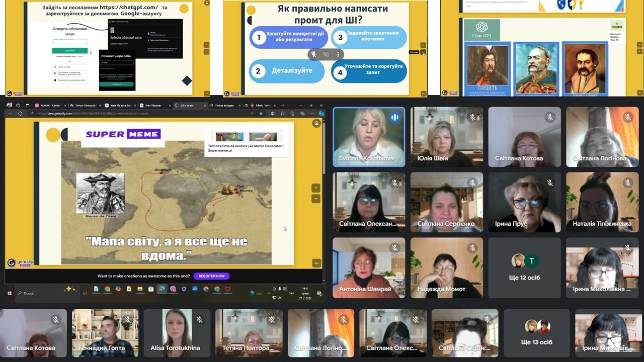Expand the "Ще 12 осіб" participants tile

(x=525, y=267)
